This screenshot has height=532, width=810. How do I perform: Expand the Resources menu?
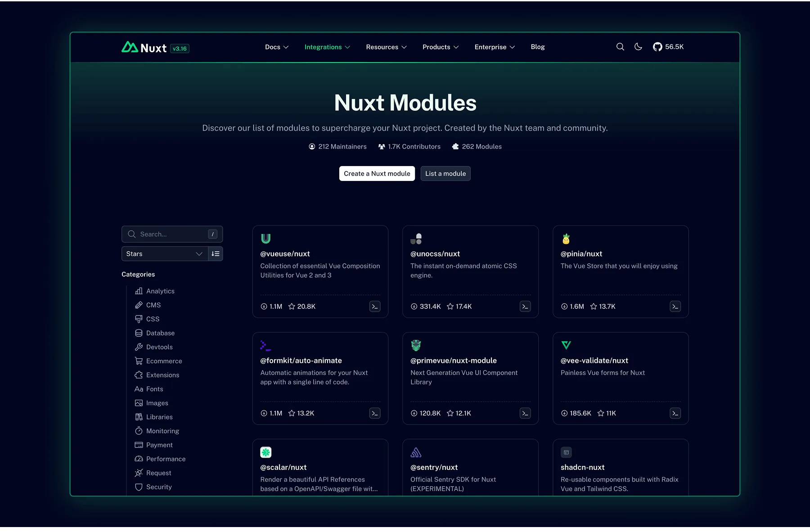[386, 47]
